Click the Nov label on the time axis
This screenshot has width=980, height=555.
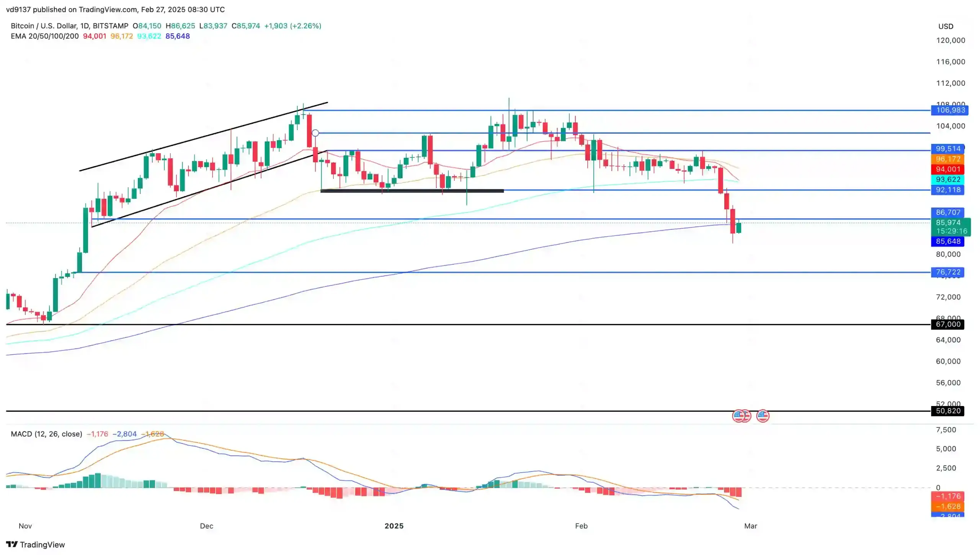tap(25, 526)
